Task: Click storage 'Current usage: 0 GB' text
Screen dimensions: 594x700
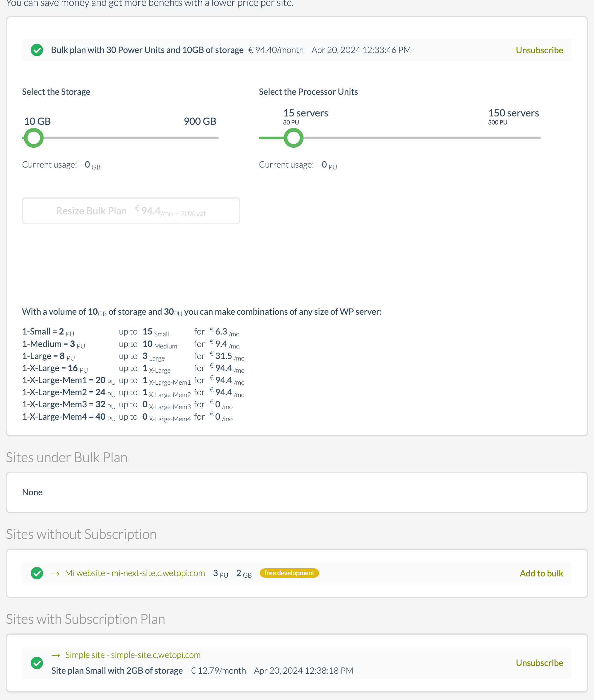Action: pyautogui.click(x=61, y=165)
